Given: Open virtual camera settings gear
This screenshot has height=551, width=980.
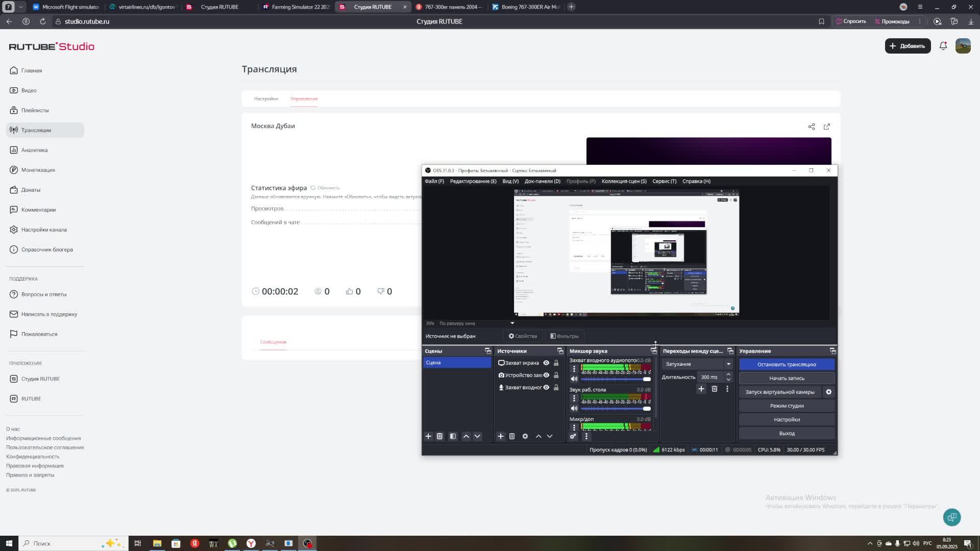Looking at the screenshot, I should point(829,392).
